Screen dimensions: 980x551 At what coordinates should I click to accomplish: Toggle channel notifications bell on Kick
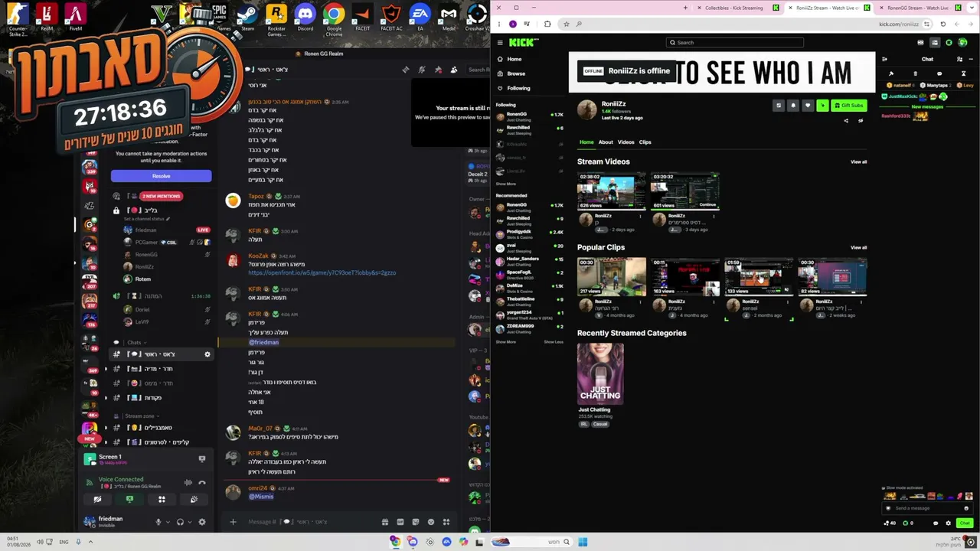(793, 106)
